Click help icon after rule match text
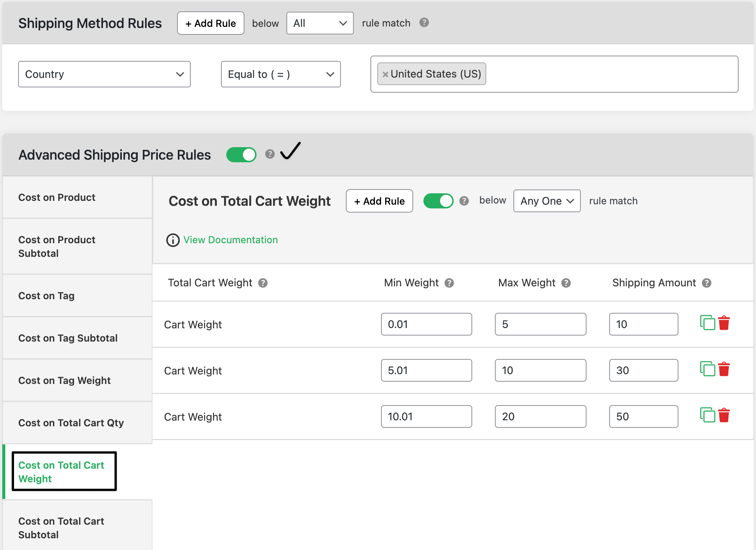 pos(424,23)
